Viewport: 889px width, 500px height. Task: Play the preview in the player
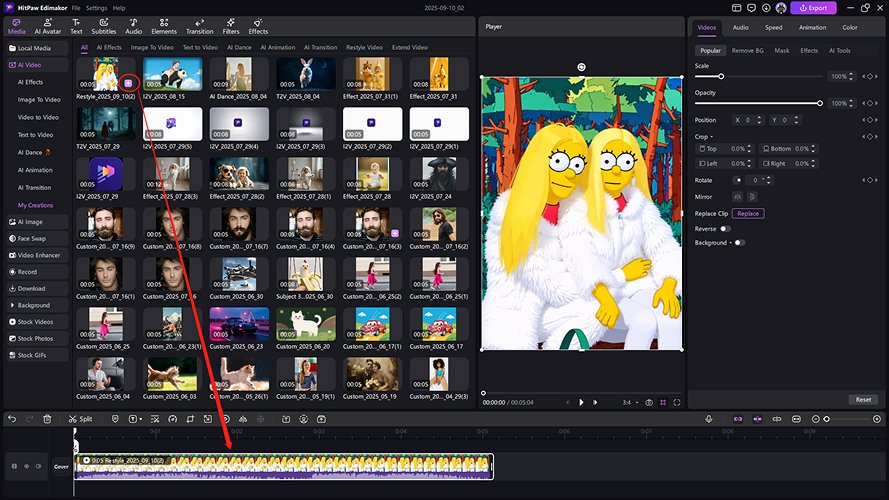pos(581,402)
